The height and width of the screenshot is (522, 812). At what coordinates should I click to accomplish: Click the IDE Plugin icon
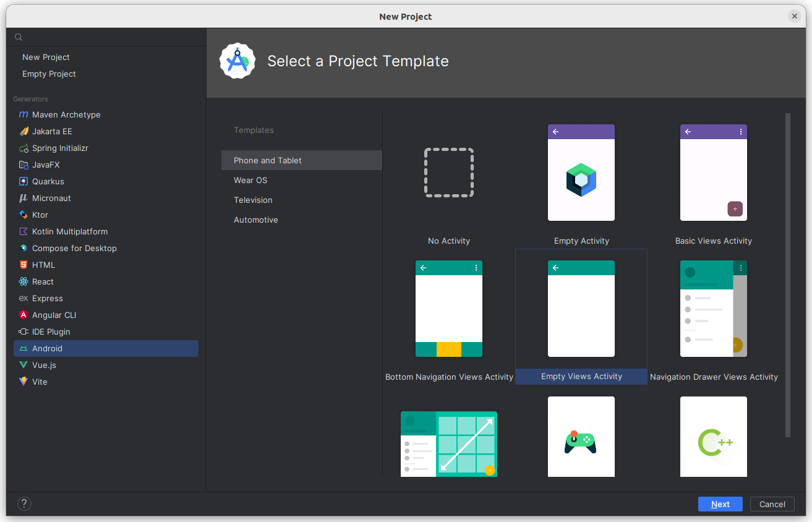coord(24,332)
